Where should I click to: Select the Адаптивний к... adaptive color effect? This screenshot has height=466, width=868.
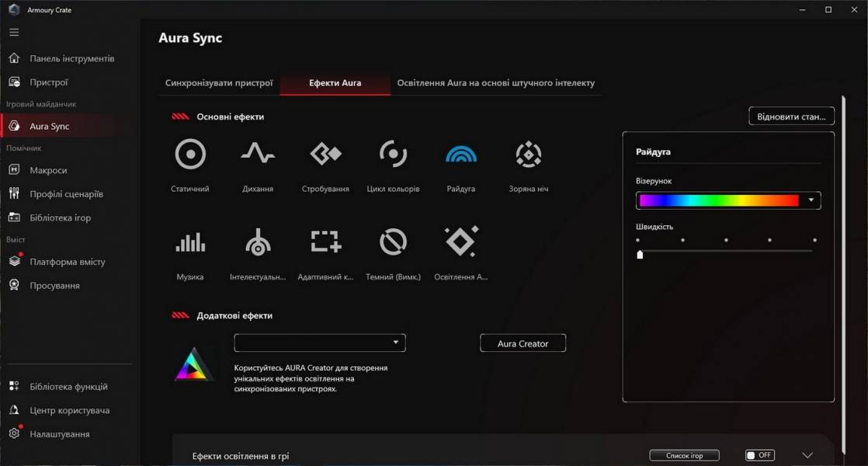(325, 242)
